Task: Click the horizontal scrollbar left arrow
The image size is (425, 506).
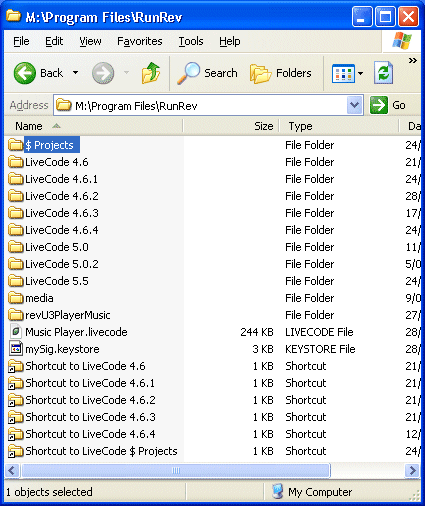Action: tap(12, 471)
